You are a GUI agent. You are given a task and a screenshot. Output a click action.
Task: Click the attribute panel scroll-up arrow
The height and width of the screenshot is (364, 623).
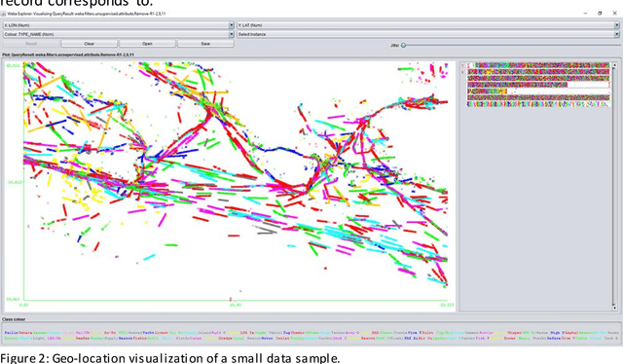pos(614,65)
